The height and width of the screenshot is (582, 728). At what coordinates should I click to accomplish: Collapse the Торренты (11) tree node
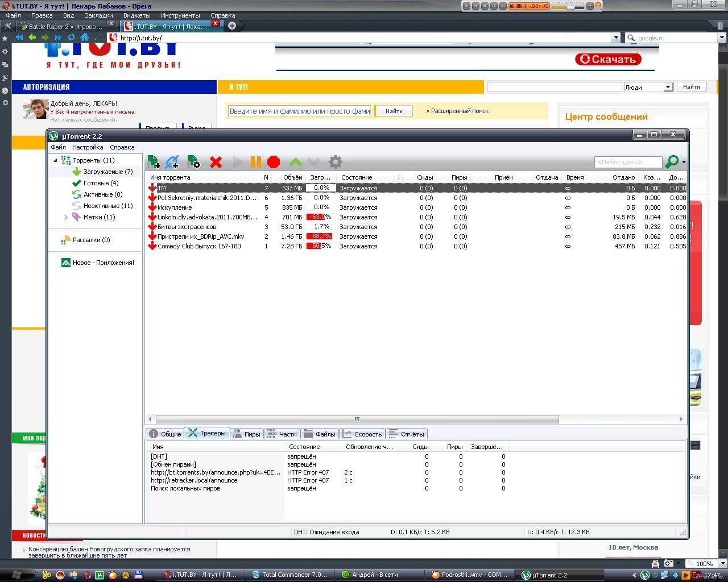tap(55, 160)
